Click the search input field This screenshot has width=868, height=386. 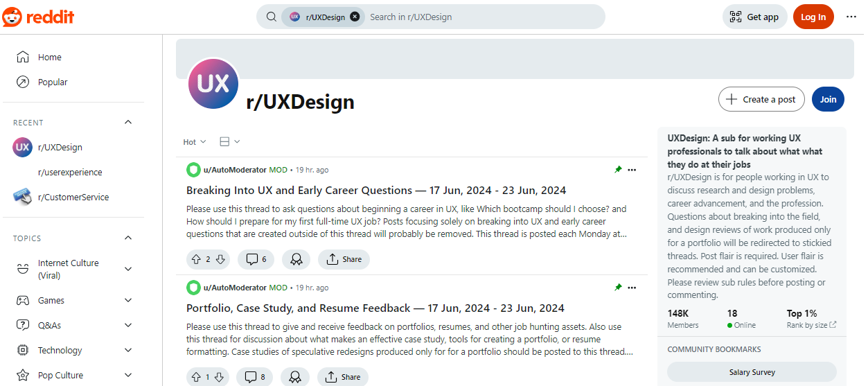[x=478, y=17]
